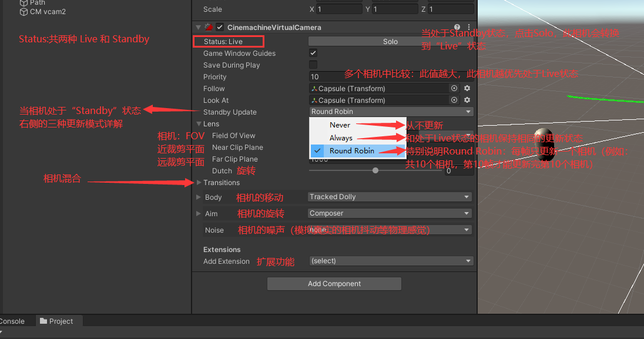
Task: Open the component three-dot options menu
Action: pyautogui.click(x=469, y=27)
